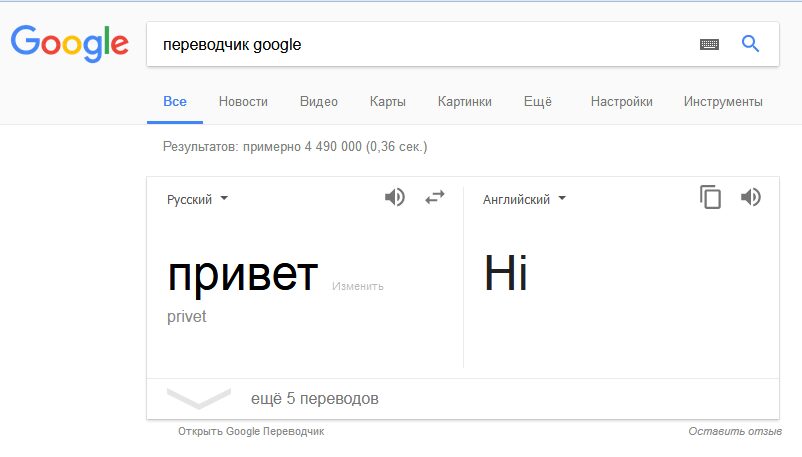Open Настройки search settings
The image size is (802, 457).
[x=621, y=101]
